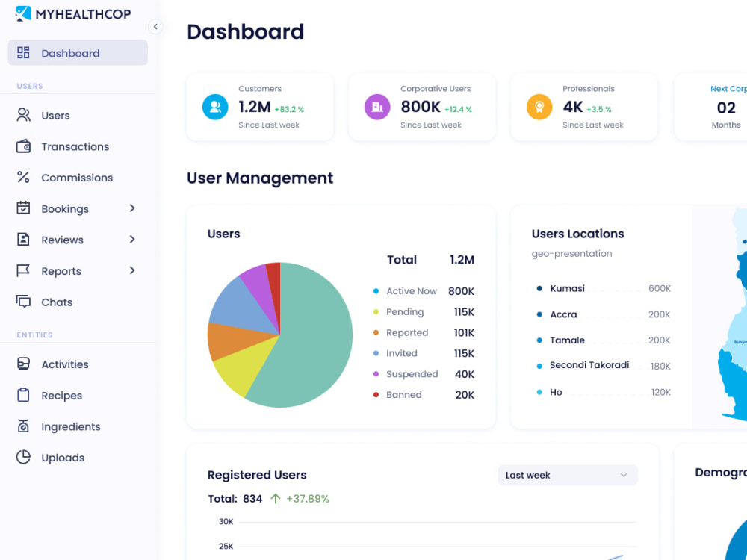Screen dimensions: 747x560
Task: Click the Total: 834 registered users value
Action: coord(235,499)
